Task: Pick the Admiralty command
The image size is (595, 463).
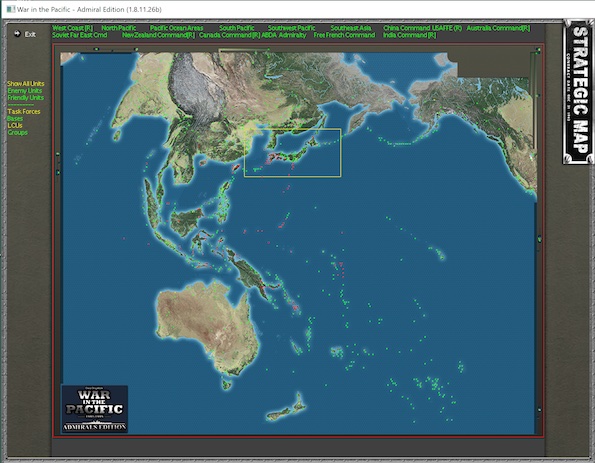Action: point(292,35)
